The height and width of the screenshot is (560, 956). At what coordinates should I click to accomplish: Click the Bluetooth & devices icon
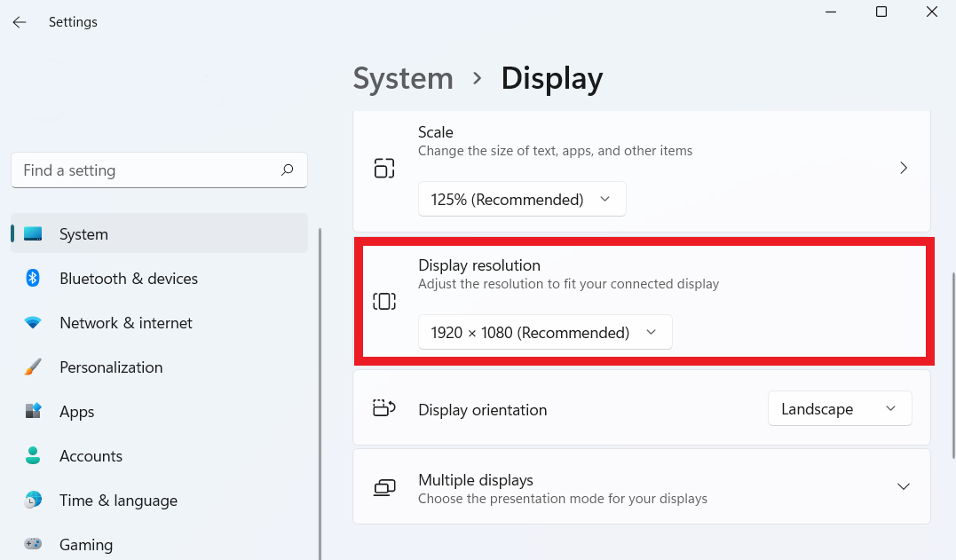tap(33, 278)
